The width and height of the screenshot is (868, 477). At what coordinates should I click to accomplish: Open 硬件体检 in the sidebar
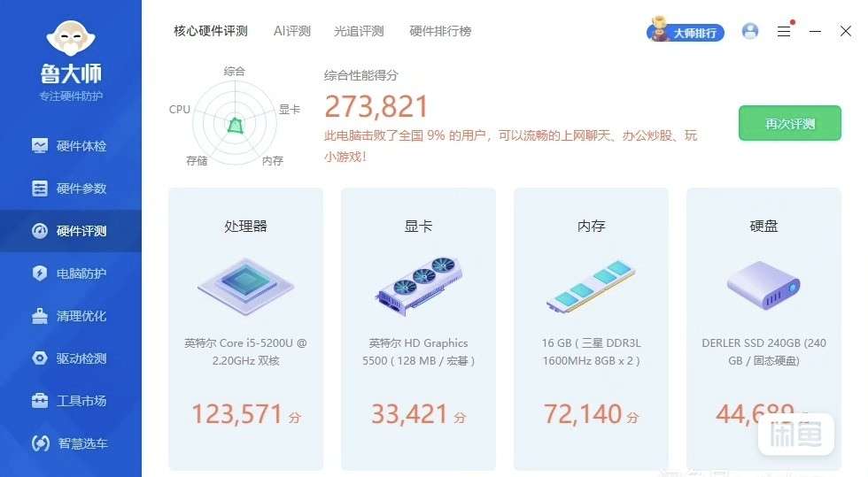[x=71, y=146]
